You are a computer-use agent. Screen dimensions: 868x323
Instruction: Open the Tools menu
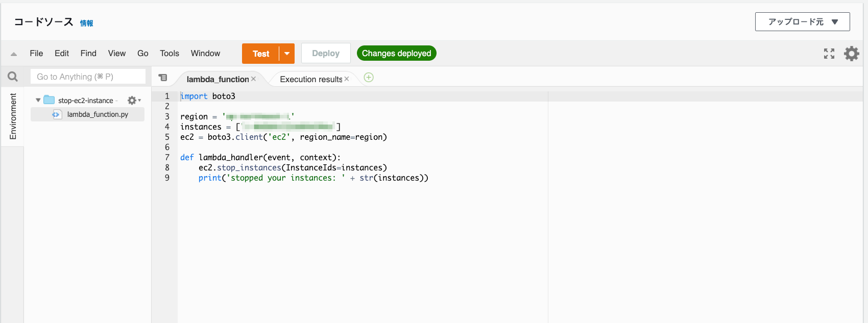coord(169,54)
